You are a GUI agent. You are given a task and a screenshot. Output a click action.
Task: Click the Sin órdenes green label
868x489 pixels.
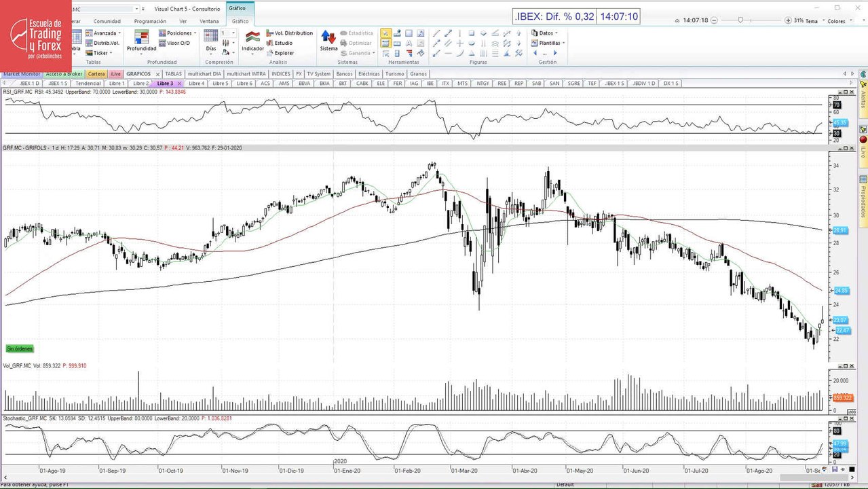(20, 348)
